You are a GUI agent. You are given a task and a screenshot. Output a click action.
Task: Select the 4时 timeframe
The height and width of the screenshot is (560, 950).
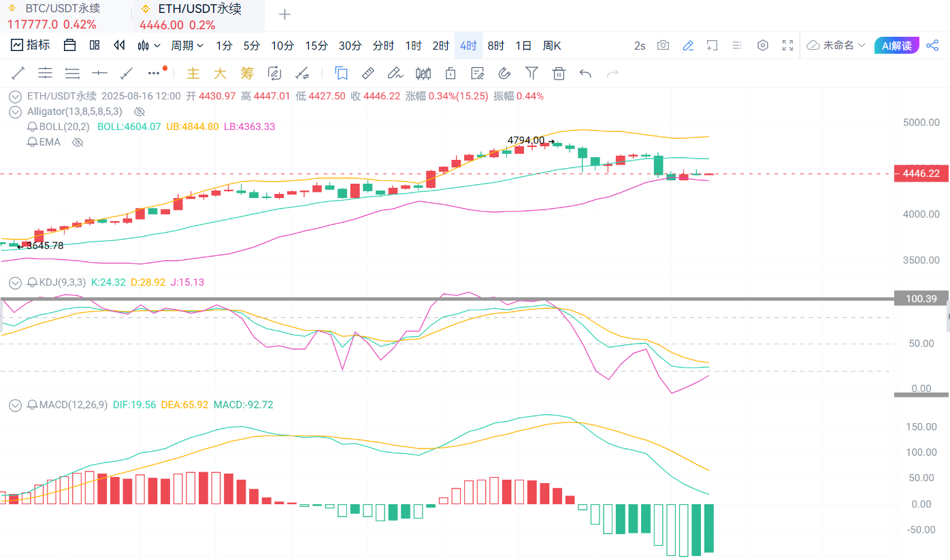468,46
